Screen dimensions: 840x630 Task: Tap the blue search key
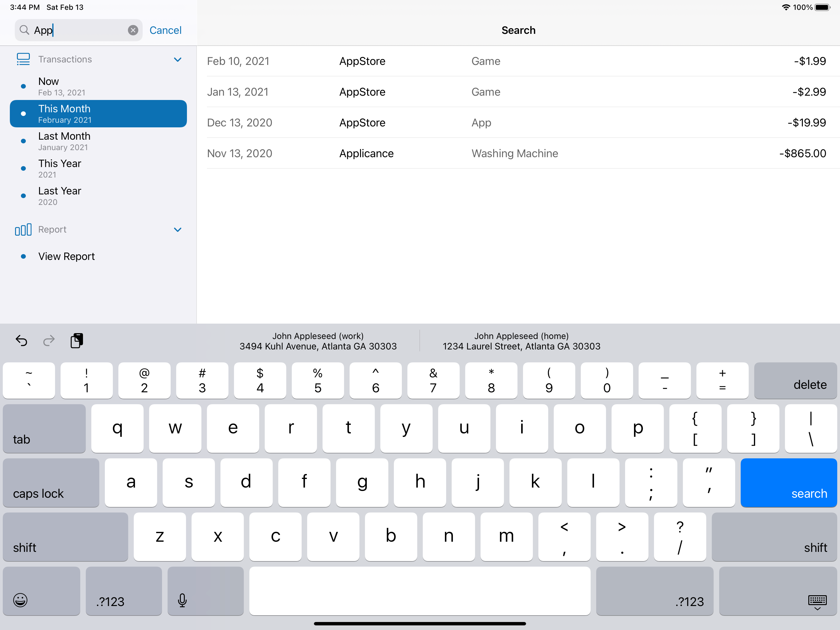coord(788,483)
